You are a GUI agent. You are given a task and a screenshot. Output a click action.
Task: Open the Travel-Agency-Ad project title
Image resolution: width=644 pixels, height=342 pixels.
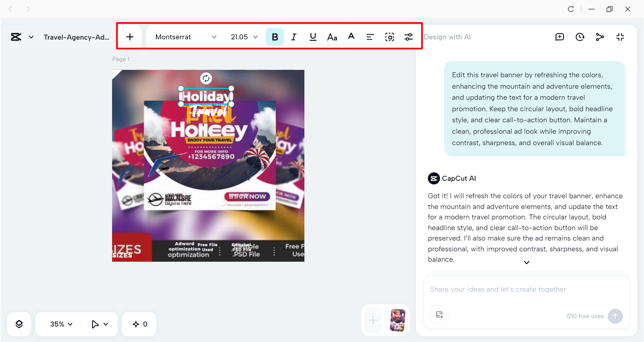pyautogui.click(x=77, y=37)
